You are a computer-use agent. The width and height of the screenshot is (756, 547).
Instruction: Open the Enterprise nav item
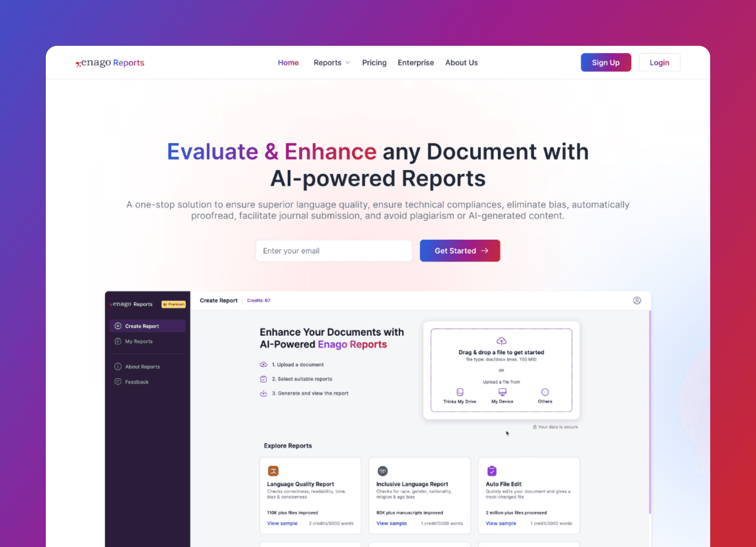pyautogui.click(x=416, y=63)
